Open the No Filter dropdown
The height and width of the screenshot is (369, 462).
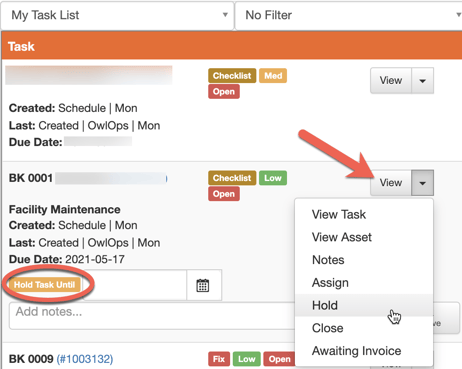(350, 15)
